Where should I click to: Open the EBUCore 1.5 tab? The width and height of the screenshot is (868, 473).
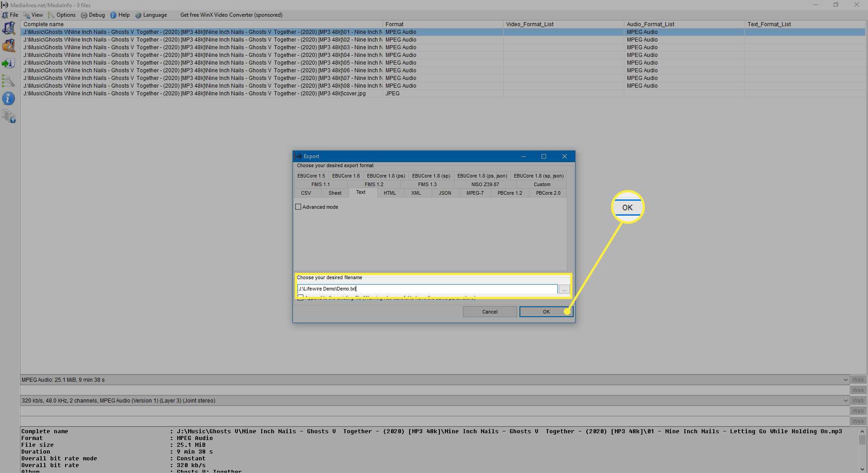pyautogui.click(x=311, y=176)
